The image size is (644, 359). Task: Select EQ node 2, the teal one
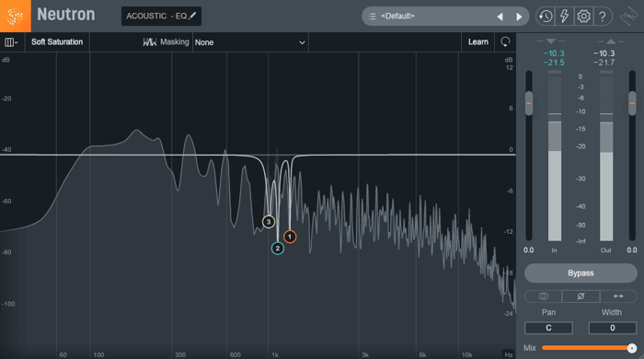[x=278, y=249]
